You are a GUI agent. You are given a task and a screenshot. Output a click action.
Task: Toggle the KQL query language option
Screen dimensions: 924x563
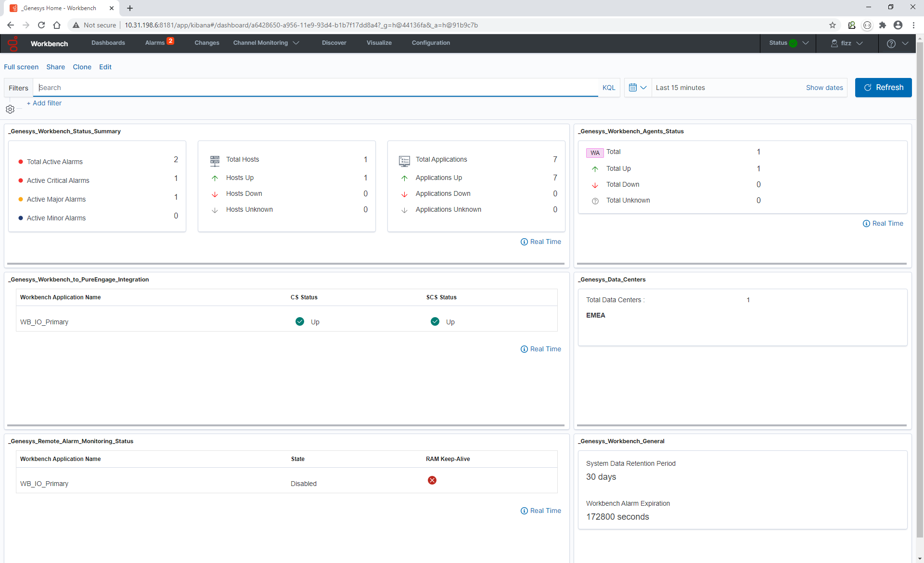(x=609, y=88)
